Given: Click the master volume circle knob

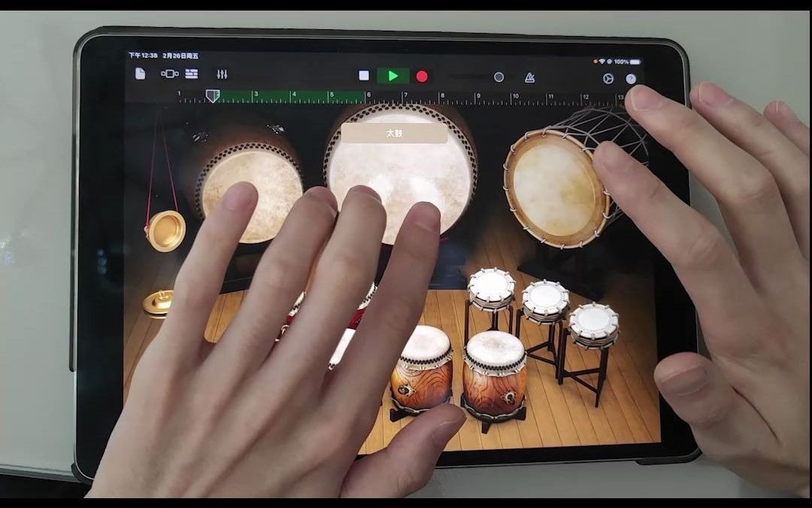Looking at the screenshot, I should (498, 77).
